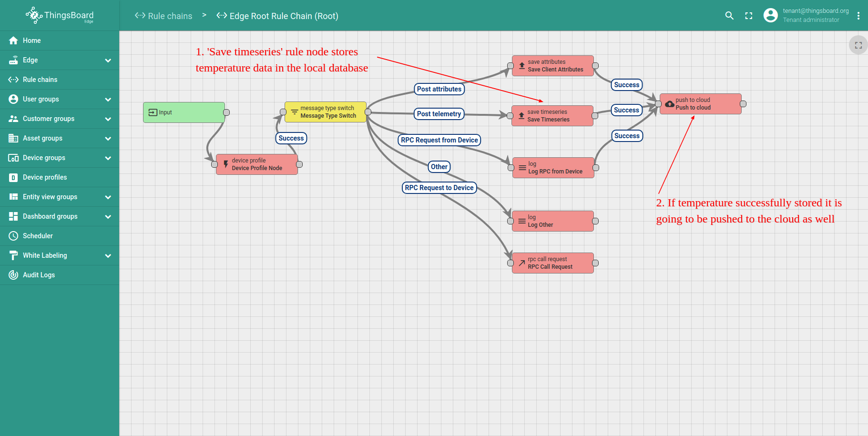This screenshot has width=868, height=436.
Task: Expand the Edge menu chevron
Action: 108,61
